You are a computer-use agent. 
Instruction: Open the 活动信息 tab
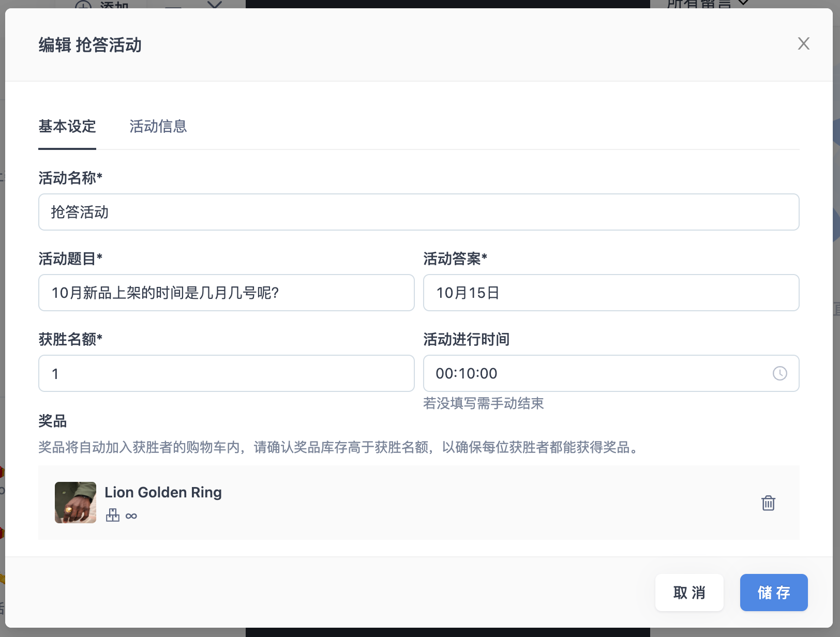pyautogui.click(x=158, y=127)
